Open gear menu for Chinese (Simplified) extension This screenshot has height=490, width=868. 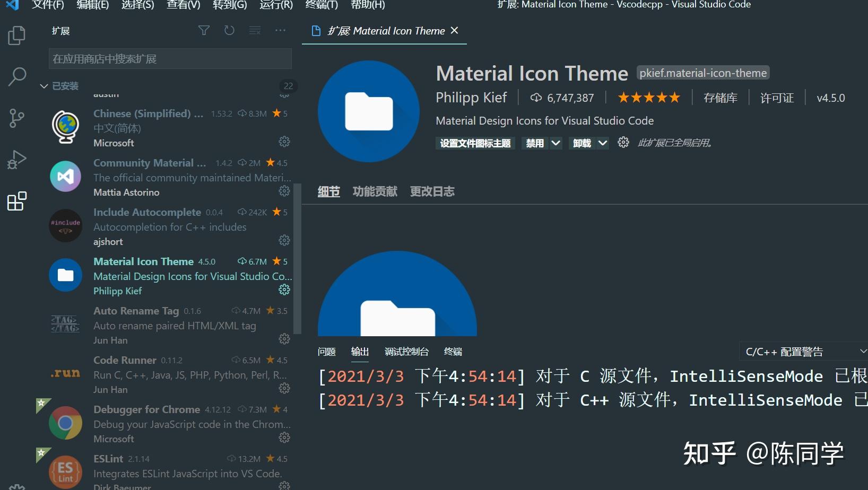click(284, 142)
